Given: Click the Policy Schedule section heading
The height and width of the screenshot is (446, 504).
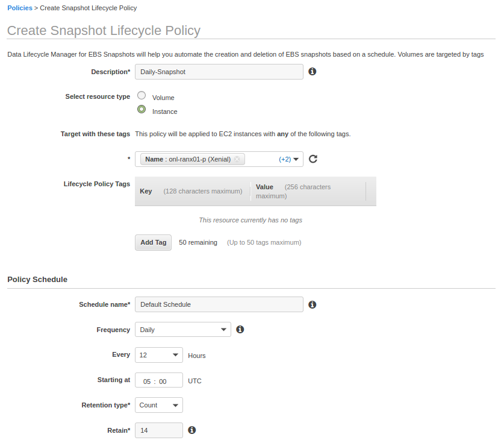Looking at the screenshot, I should (37, 279).
